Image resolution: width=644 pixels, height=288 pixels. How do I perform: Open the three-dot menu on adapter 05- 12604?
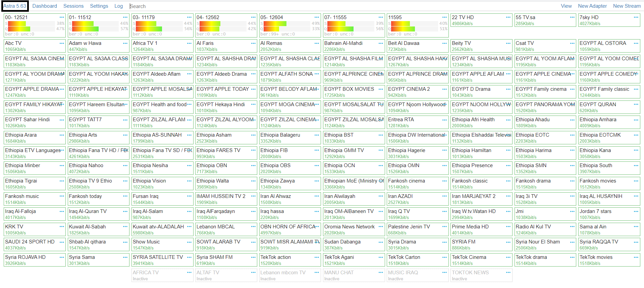click(317, 17)
